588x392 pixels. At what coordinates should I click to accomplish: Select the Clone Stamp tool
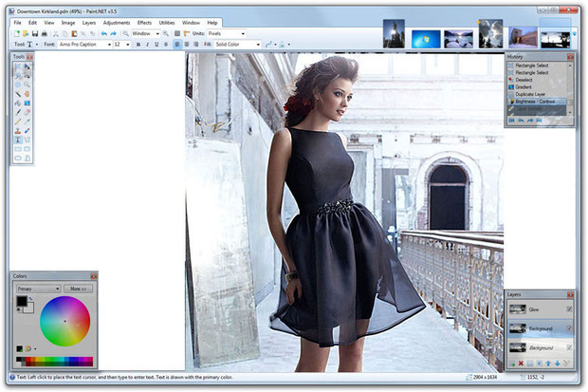click(x=18, y=131)
